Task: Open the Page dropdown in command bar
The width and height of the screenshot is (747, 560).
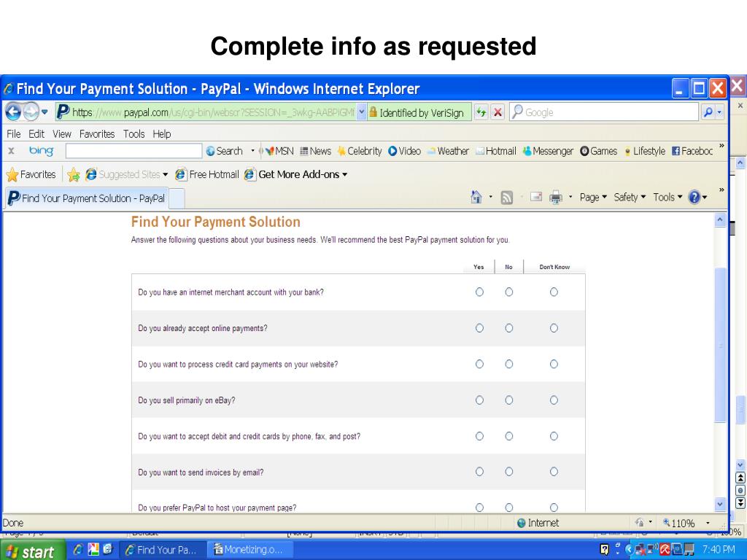Action: pyautogui.click(x=593, y=197)
